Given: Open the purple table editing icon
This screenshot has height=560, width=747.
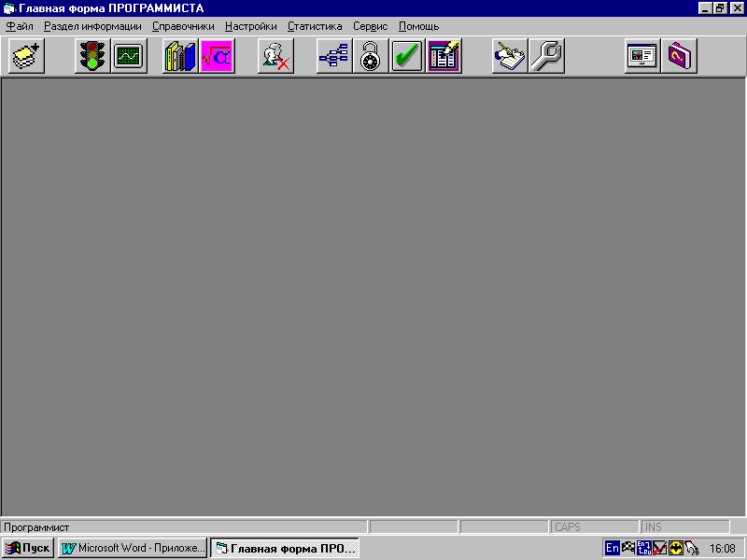Looking at the screenshot, I should point(444,56).
